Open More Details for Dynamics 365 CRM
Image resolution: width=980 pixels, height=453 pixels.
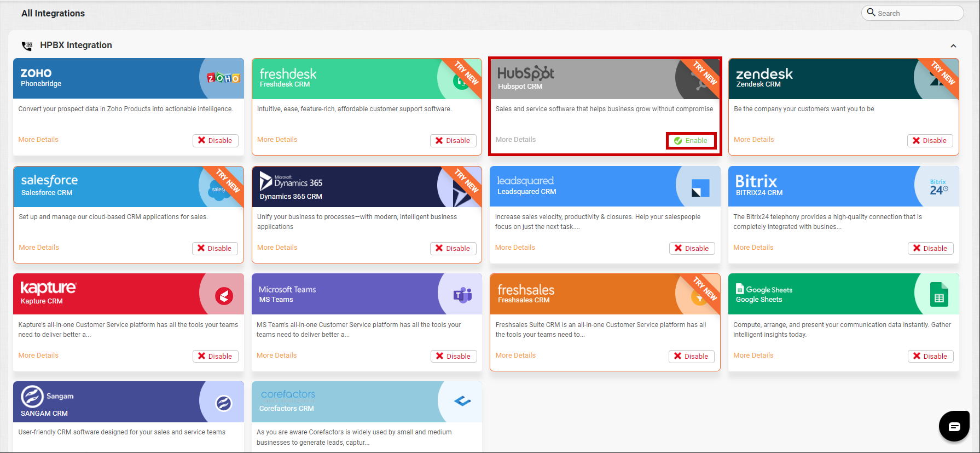(x=277, y=248)
